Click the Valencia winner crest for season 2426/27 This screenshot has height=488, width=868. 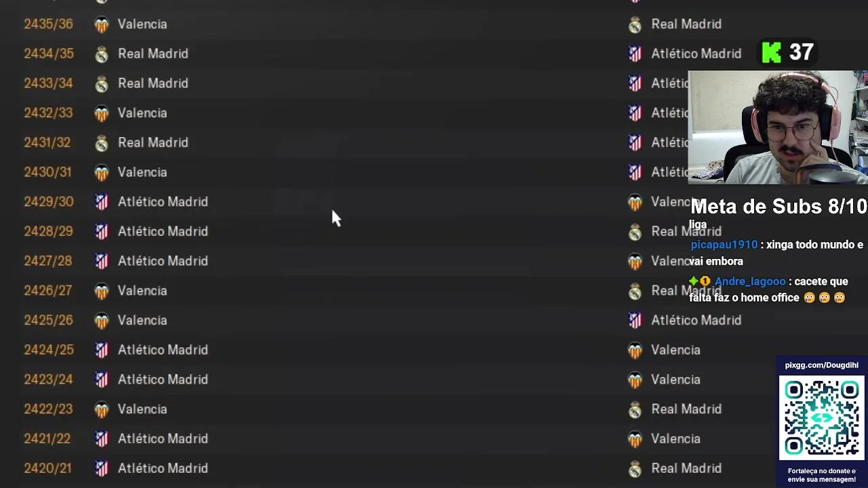tap(102, 291)
